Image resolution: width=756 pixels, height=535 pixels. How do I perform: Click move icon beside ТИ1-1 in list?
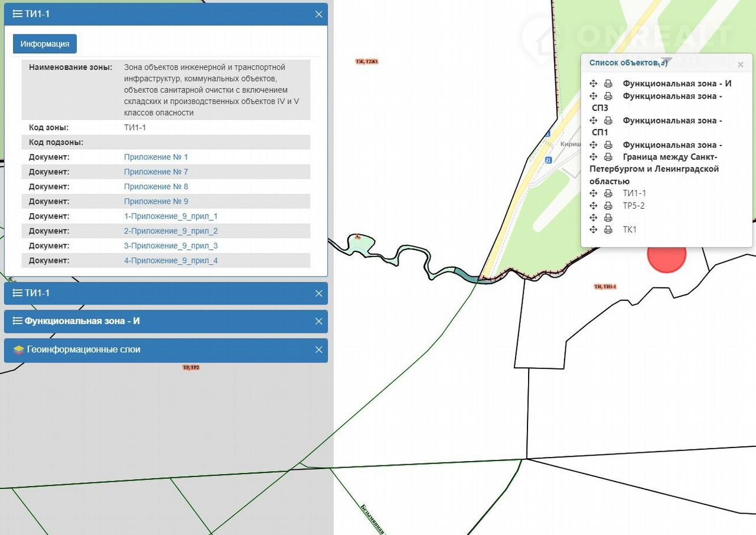[594, 193]
